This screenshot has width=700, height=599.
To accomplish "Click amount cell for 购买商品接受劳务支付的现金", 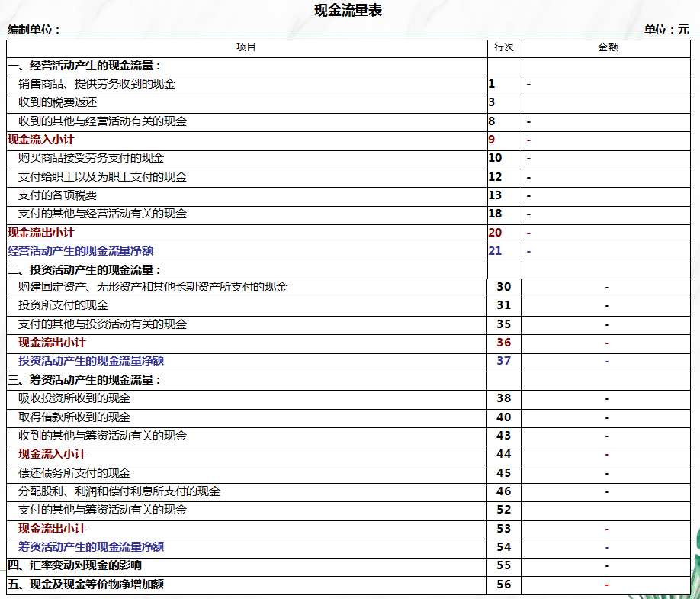I will point(606,159).
